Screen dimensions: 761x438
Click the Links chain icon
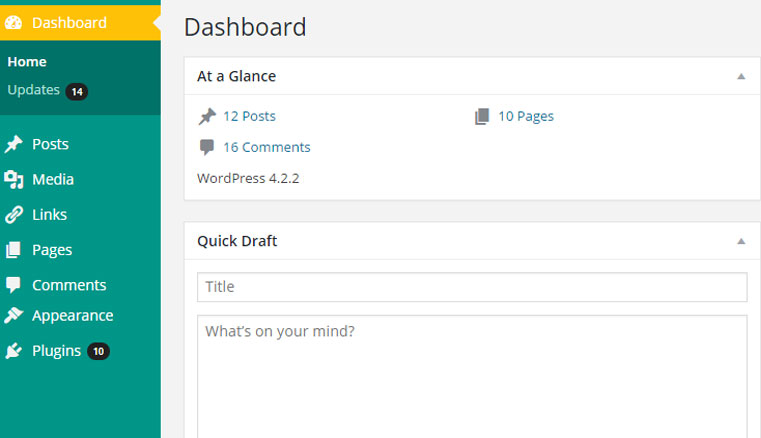coord(14,215)
